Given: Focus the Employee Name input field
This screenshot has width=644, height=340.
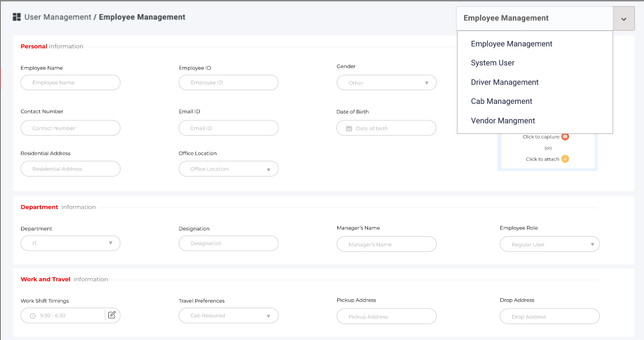Looking at the screenshot, I should coord(70,83).
